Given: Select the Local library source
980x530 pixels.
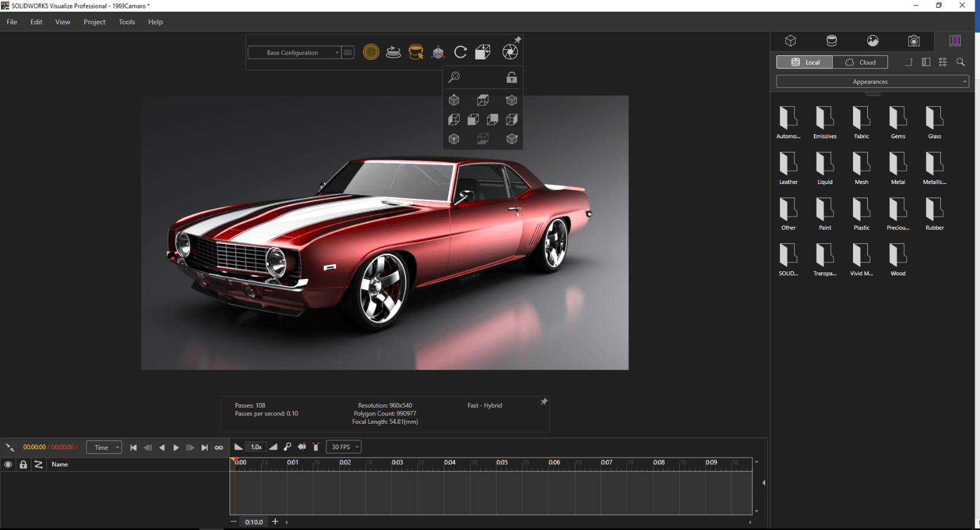Looking at the screenshot, I should point(805,62).
